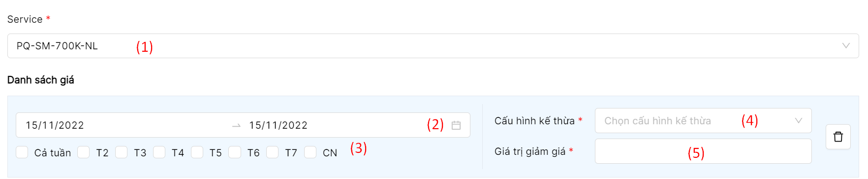Toggle the T4 checkbox

159,152
